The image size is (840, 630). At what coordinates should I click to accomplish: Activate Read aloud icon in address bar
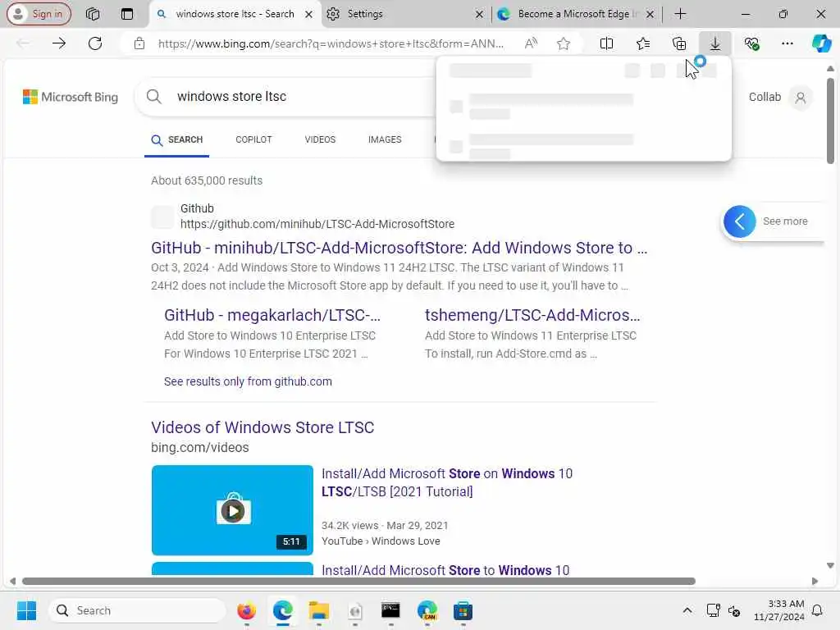[531, 43]
